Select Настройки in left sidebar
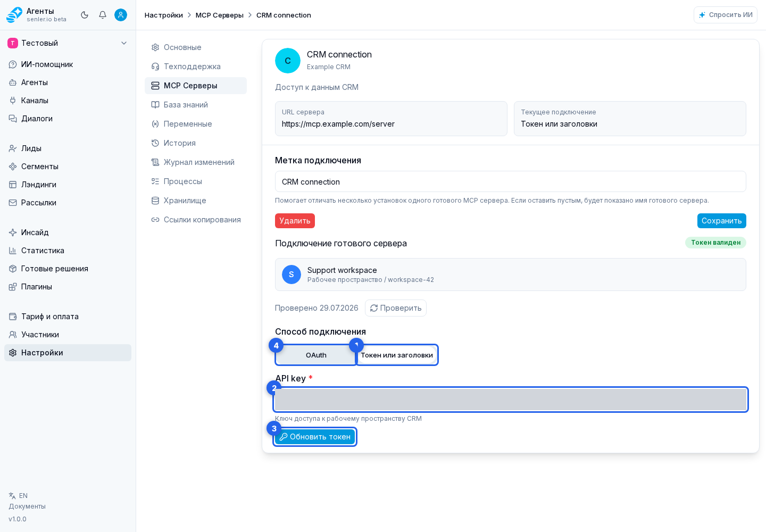 (x=68, y=353)
